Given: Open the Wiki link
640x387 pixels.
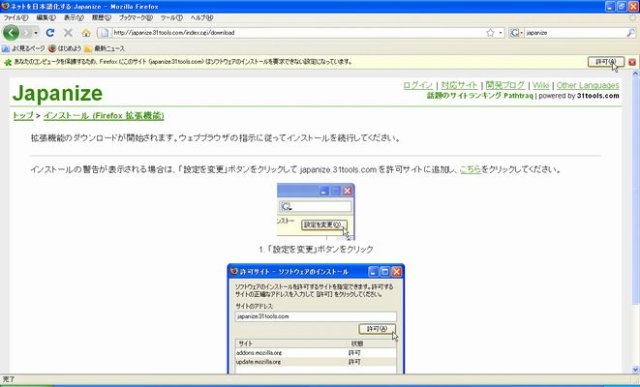Looking at the screenshot, I should [540, 85].
